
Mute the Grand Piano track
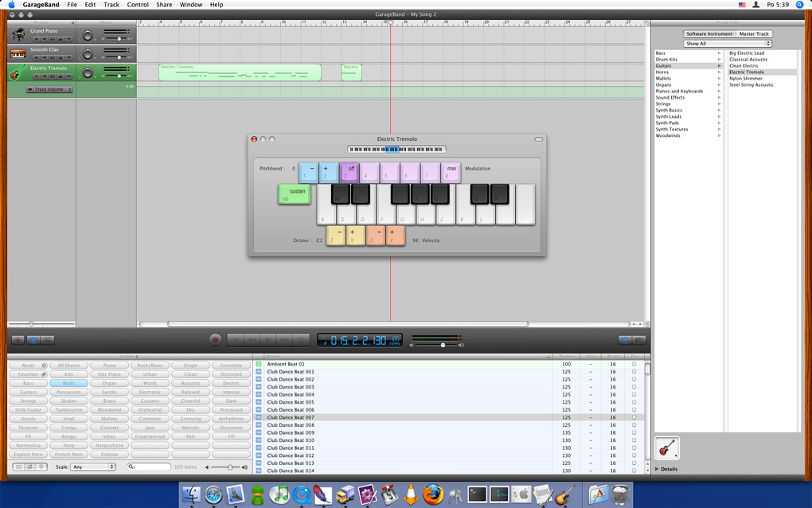(x=44, y=39)
